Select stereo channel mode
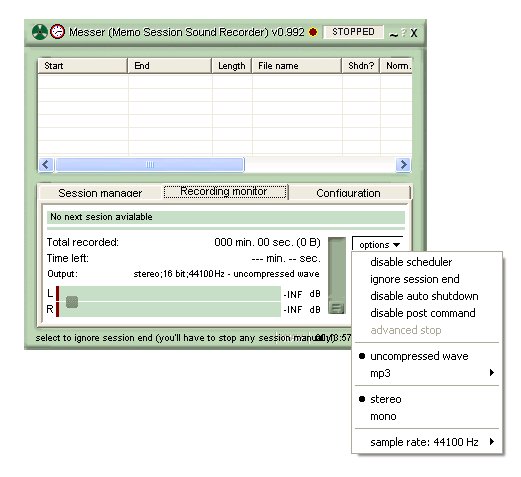This screenshot has height=477, width=521. (x=427, y=399)
